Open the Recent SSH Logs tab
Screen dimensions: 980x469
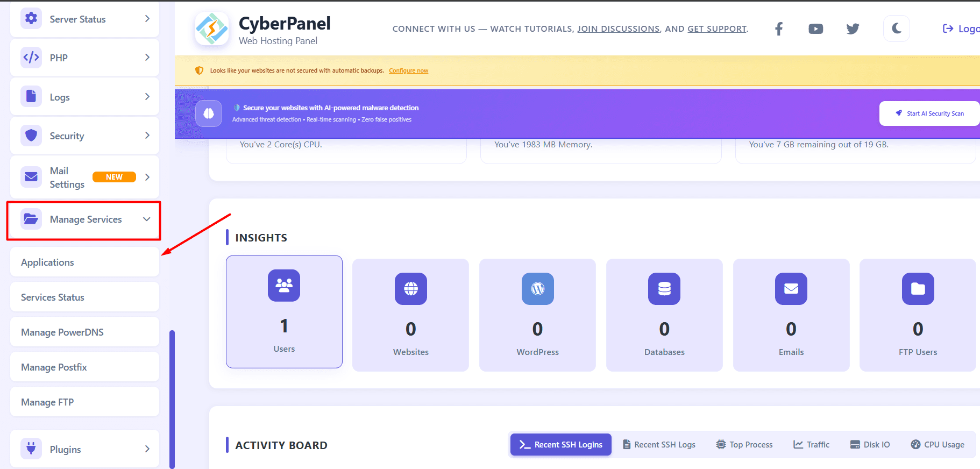(x=659, y=445)
